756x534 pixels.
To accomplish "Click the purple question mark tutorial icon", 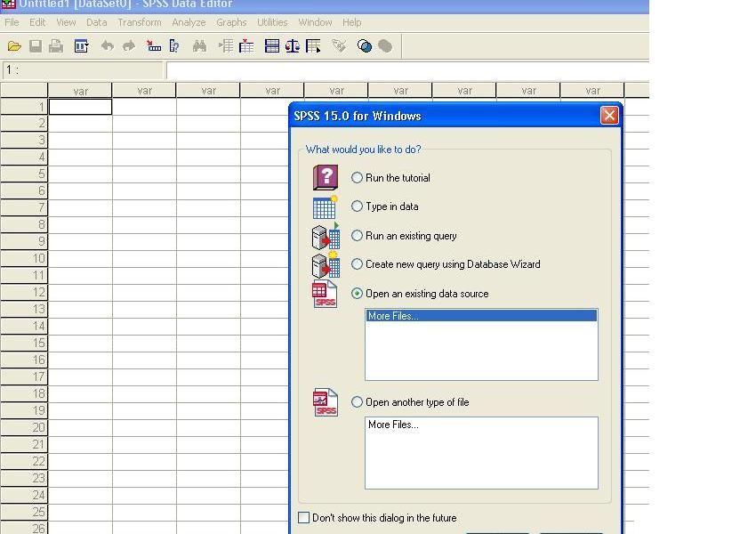I will 326,177.
